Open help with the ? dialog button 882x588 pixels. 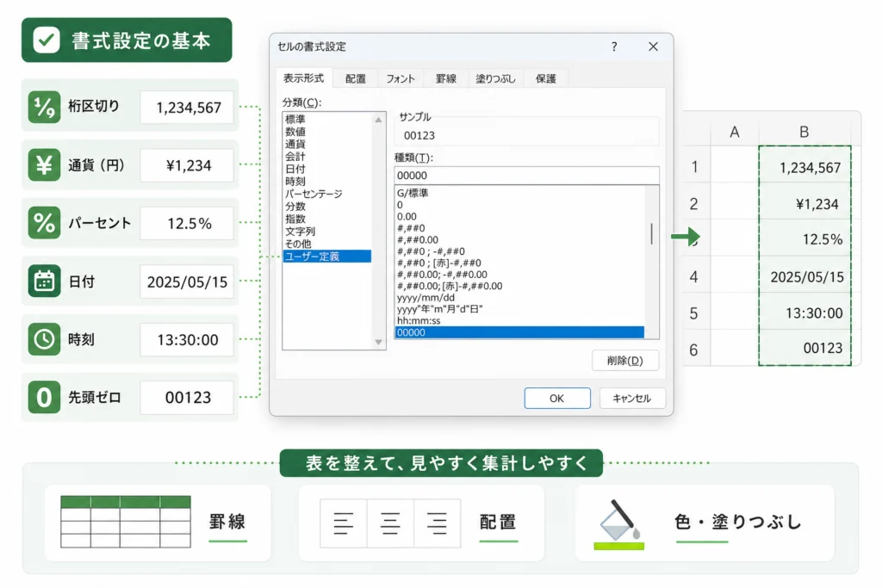(614, 46)
